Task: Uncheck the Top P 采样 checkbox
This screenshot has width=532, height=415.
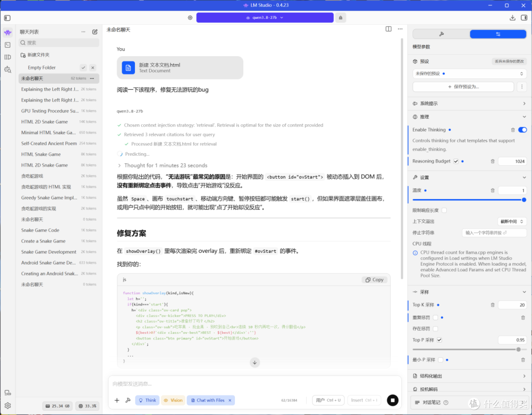Action: [x=439, y=340]
